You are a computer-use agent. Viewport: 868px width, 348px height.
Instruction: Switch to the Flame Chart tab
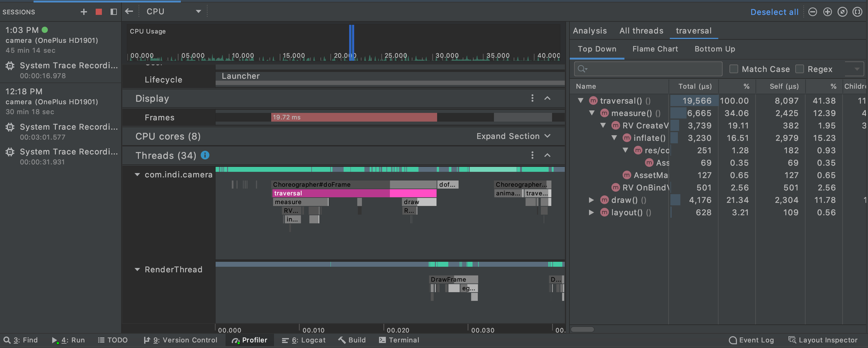pos(655,49)
